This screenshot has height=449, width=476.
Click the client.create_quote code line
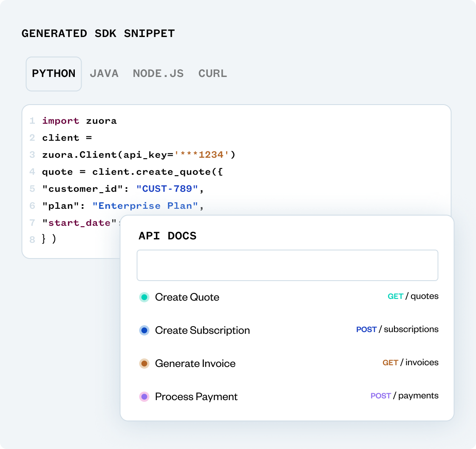(x=132, y=172)
